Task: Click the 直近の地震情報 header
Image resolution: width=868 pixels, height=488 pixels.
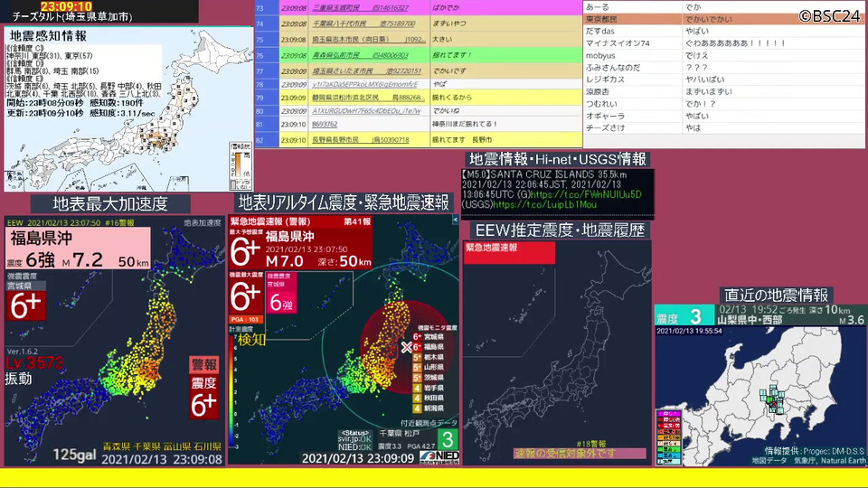Action: (776, 295)
